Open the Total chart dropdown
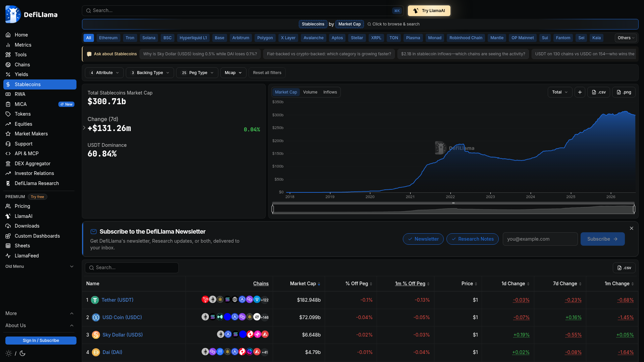The image size is (644, 362). click(x=560, y=92)
